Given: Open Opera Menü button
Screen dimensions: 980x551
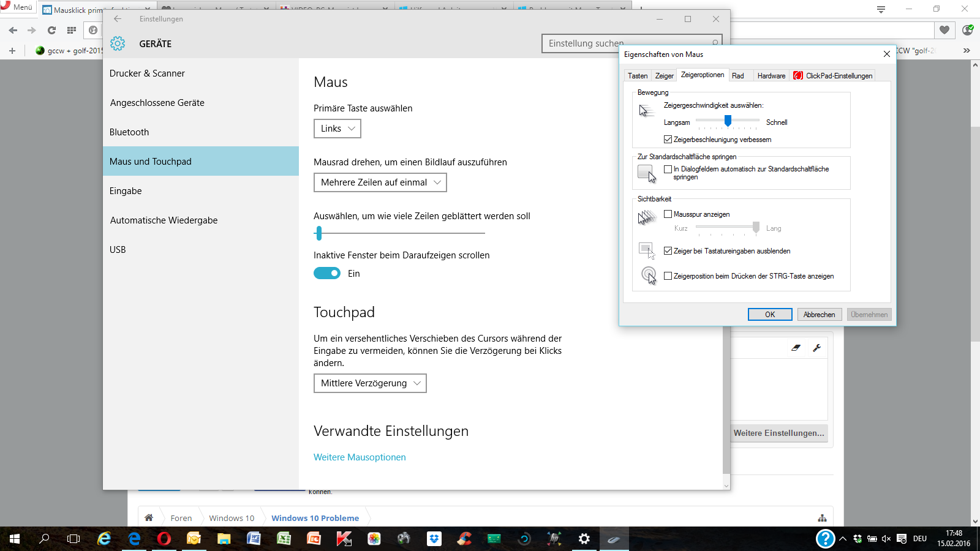Looking at the screenshot, I should [x=17, y=7].
